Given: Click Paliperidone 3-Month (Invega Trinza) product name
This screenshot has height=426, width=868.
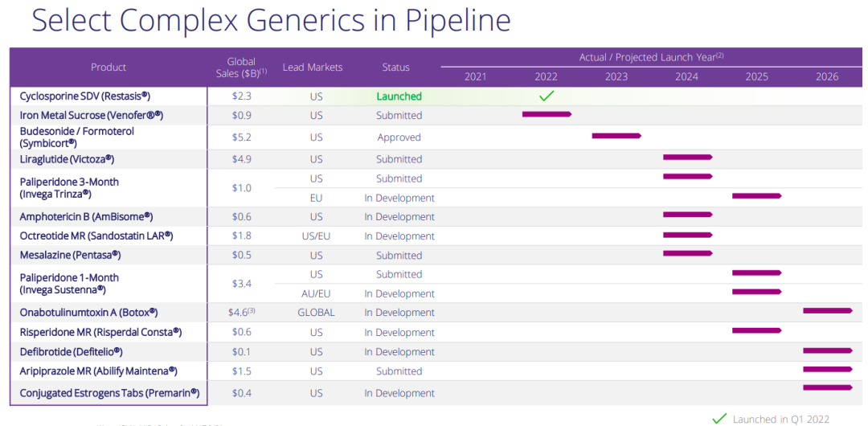Looking at the screenshot, I should 69,188.
